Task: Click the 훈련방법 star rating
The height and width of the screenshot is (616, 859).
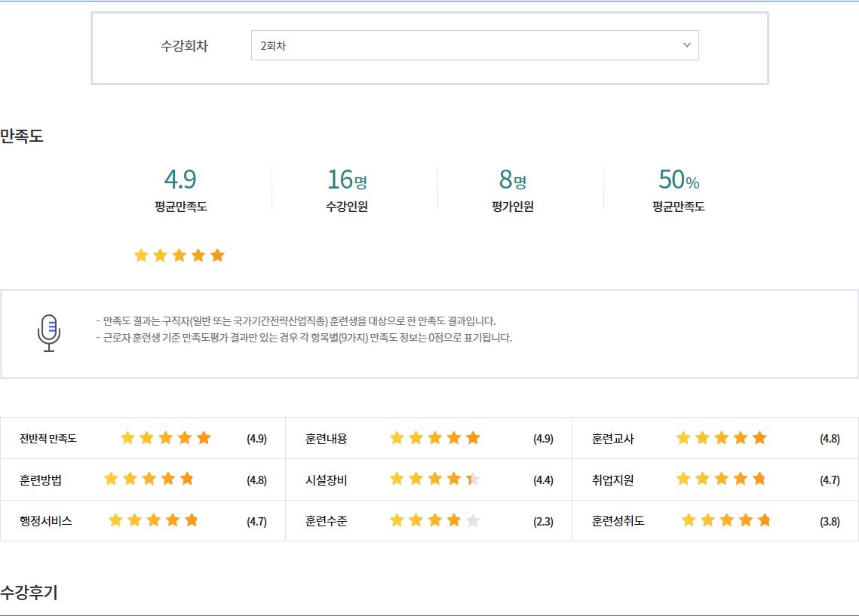Action: 149,479
